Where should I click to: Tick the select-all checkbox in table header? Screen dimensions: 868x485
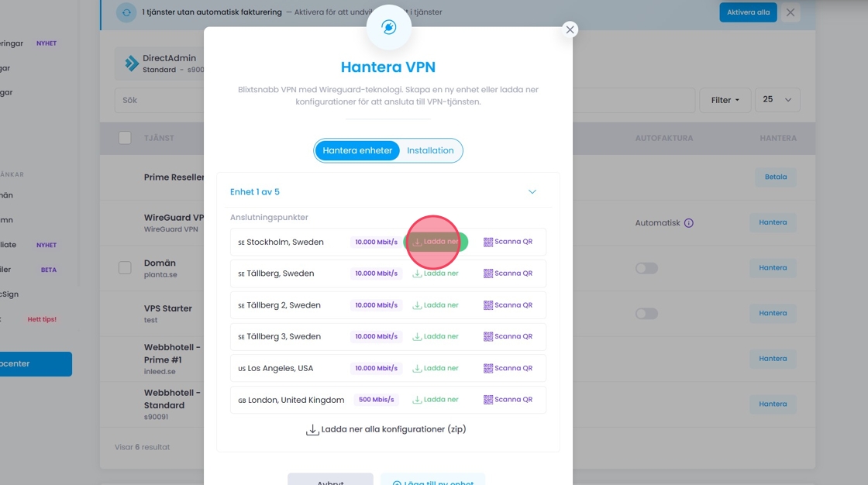(x=125, y=138)
